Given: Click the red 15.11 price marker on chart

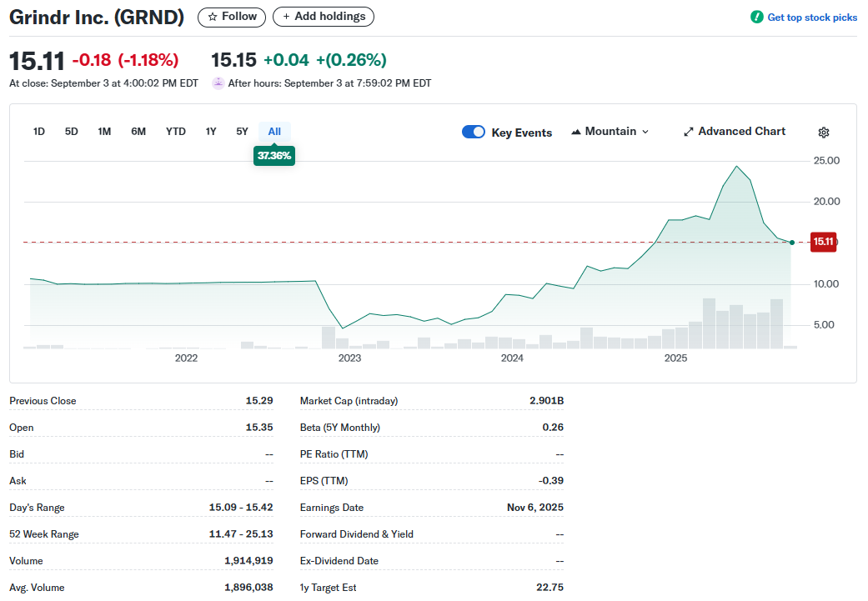Looking at the screenshot, I should pos(823,242).
